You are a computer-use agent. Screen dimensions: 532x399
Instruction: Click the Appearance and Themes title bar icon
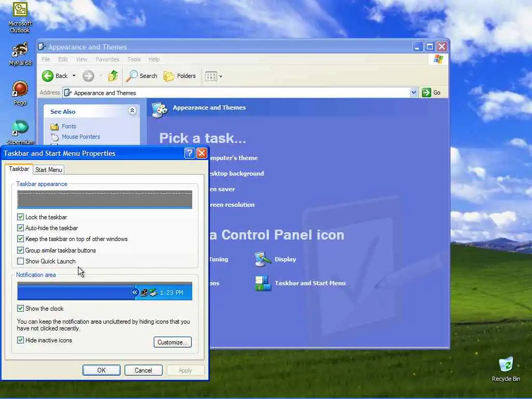click(42, 46)
